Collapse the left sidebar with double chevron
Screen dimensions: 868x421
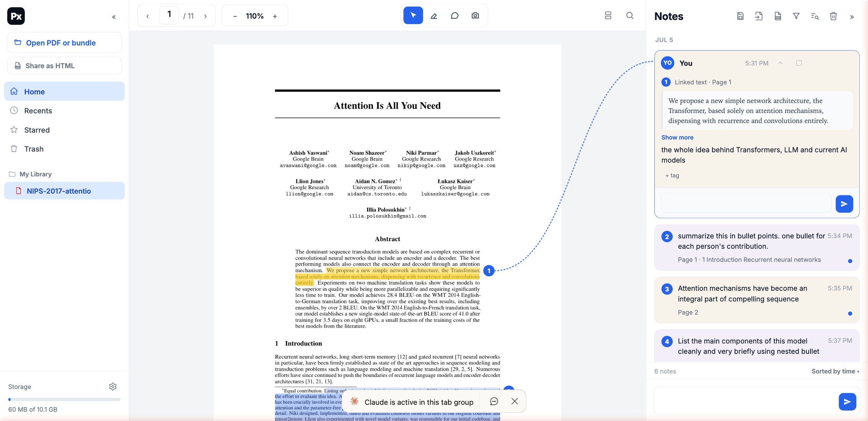[114, 17]
